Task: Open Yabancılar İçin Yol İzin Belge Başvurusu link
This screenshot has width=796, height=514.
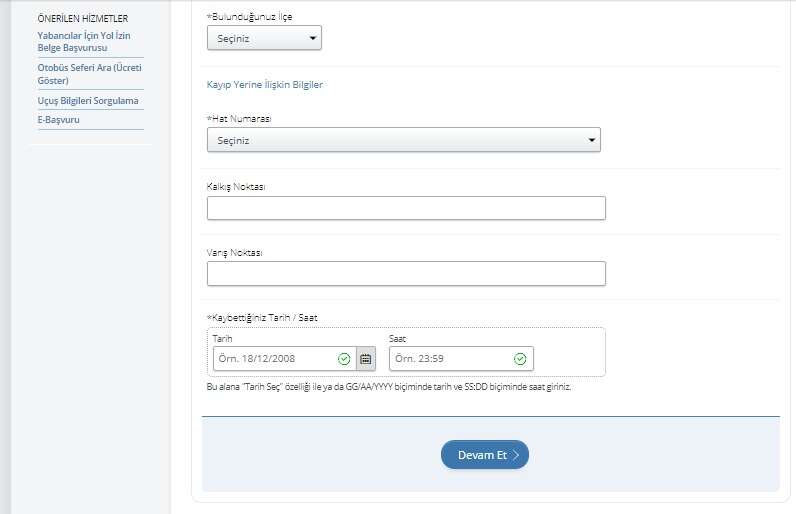Action: (x=84, y=41)
